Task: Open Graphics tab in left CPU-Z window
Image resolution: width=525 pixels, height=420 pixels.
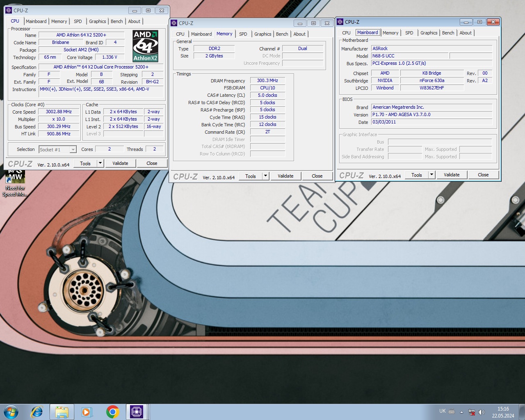Action: 98,21
